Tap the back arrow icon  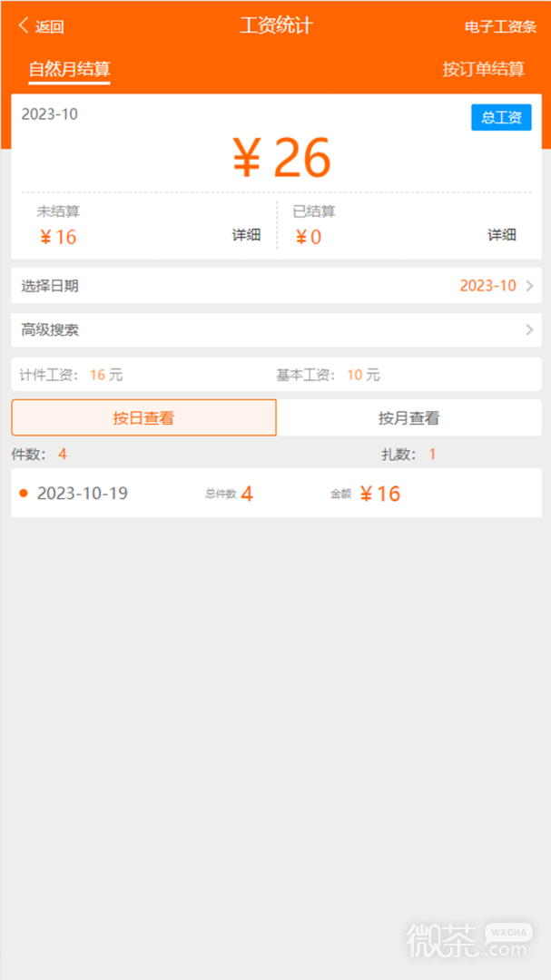tap(24, 25)
